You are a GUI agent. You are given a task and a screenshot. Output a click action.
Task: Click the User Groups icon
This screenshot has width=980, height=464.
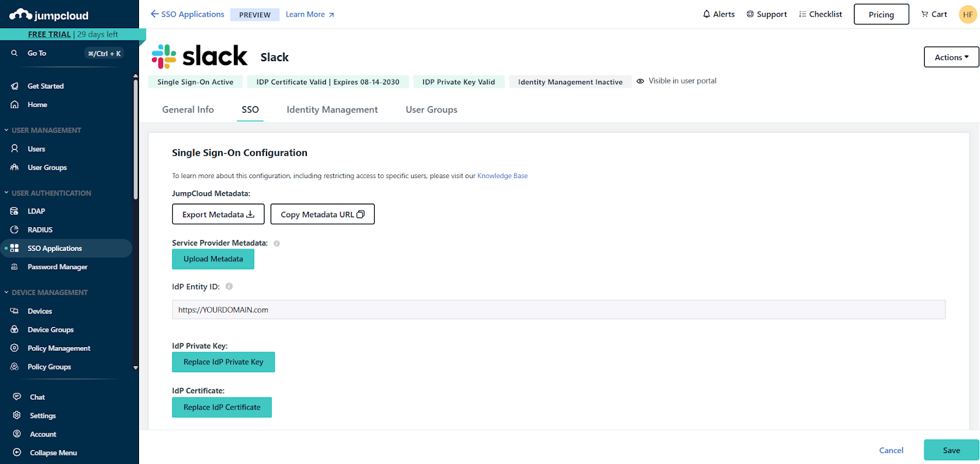point(15,167)
